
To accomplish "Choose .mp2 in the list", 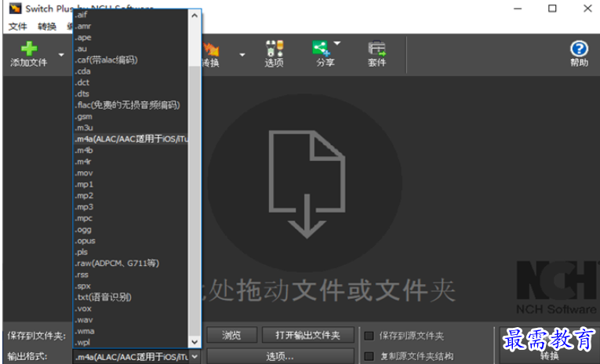I will 130,195.
